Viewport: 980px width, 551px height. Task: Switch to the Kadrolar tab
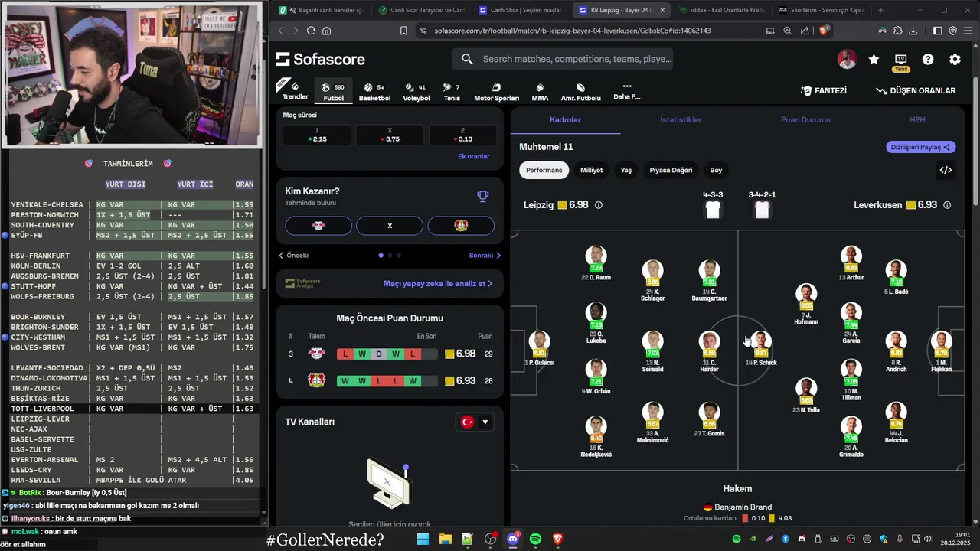[565, 119]
